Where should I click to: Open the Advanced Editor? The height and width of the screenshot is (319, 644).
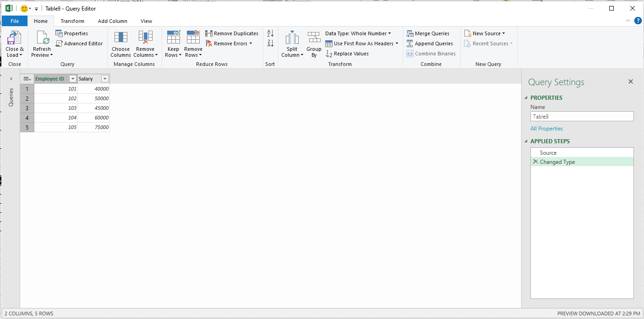[x=79, y=43]
